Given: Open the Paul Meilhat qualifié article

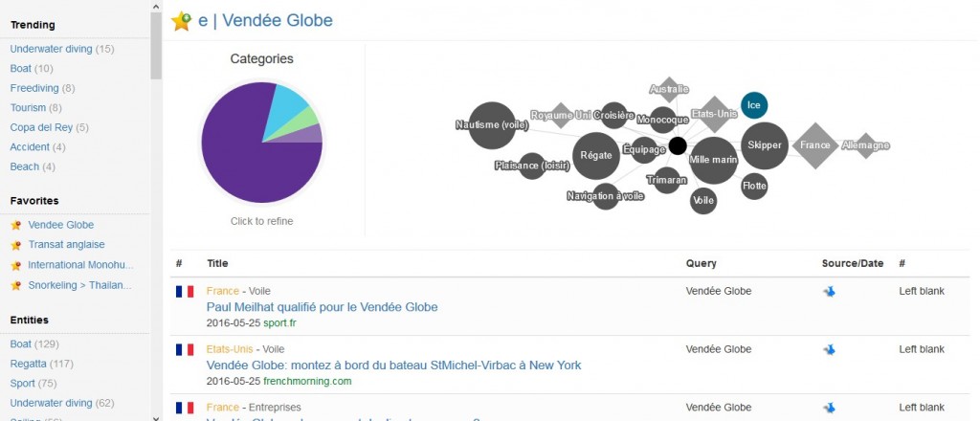Looking at the screenshot, I should (x=322, y=307).
